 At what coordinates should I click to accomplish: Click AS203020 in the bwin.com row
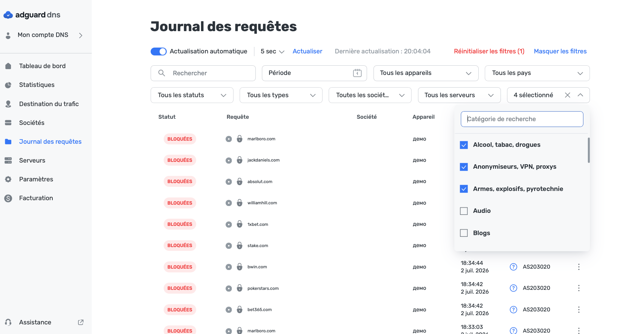[x=536, y=267]
